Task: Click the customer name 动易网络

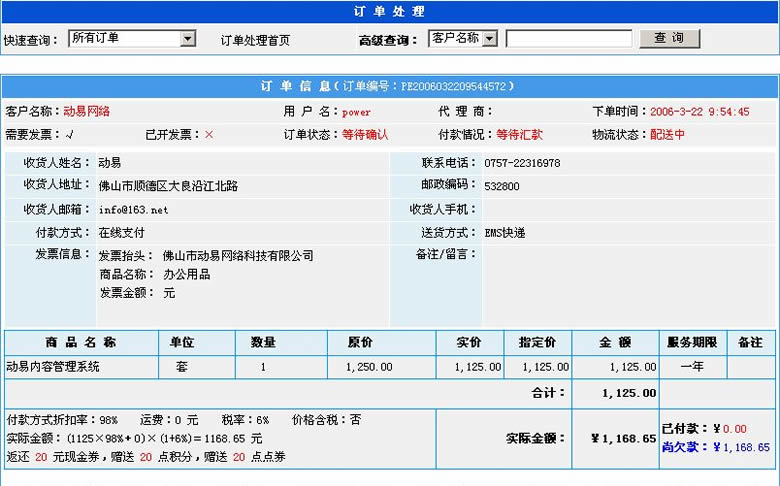Action: (x=87, y=111)
